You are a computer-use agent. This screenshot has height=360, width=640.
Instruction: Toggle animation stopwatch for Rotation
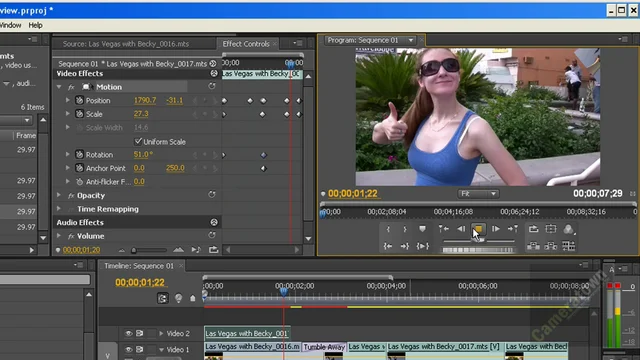point(80,155)
